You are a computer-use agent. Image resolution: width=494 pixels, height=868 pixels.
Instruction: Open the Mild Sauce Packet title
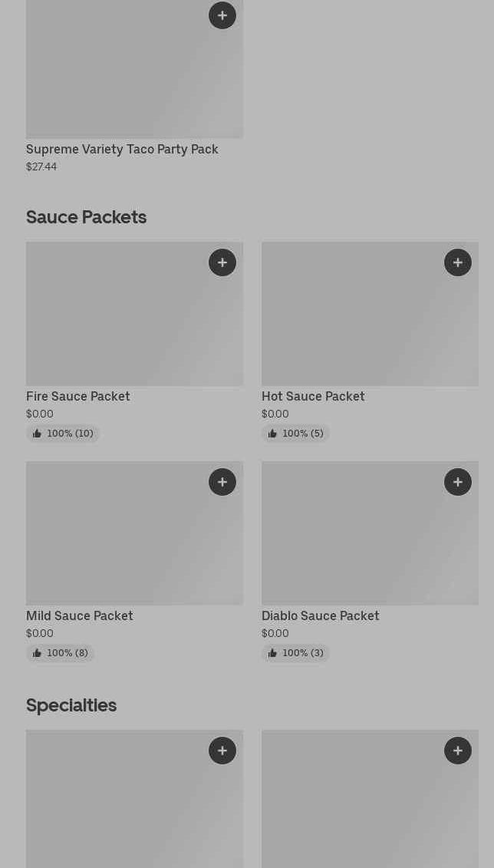pyautogui.click(x=80, y=616)
